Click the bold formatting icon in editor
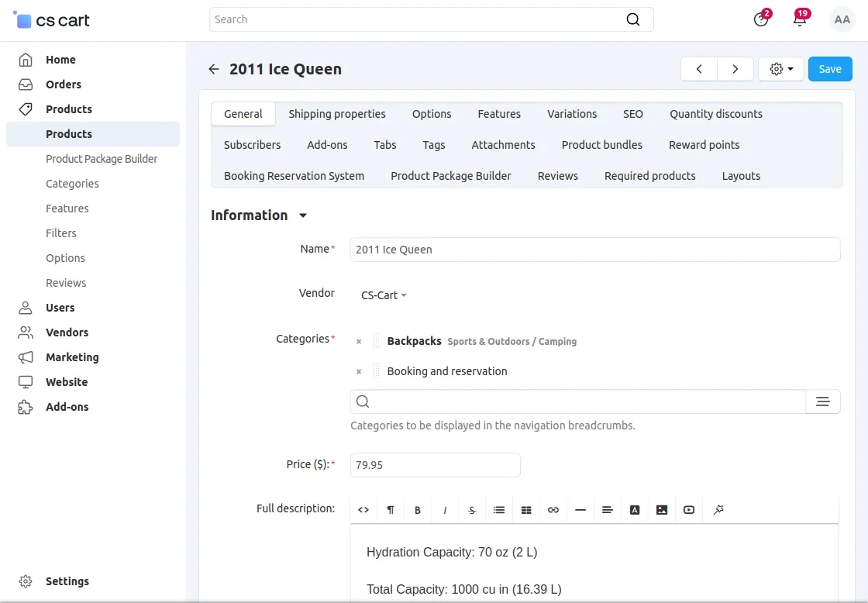868x603 pixels. [418, 510]
